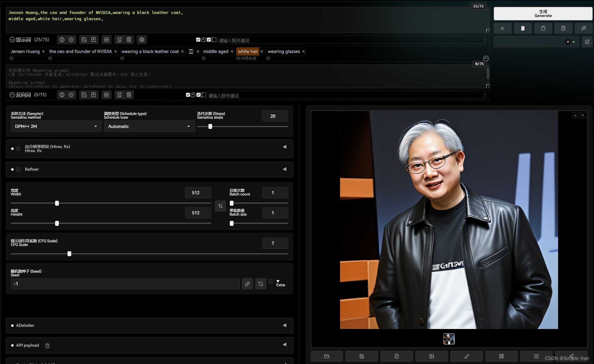
Task: Download the generated image icon
Action: pyautogui.click(x=575, y=115)
